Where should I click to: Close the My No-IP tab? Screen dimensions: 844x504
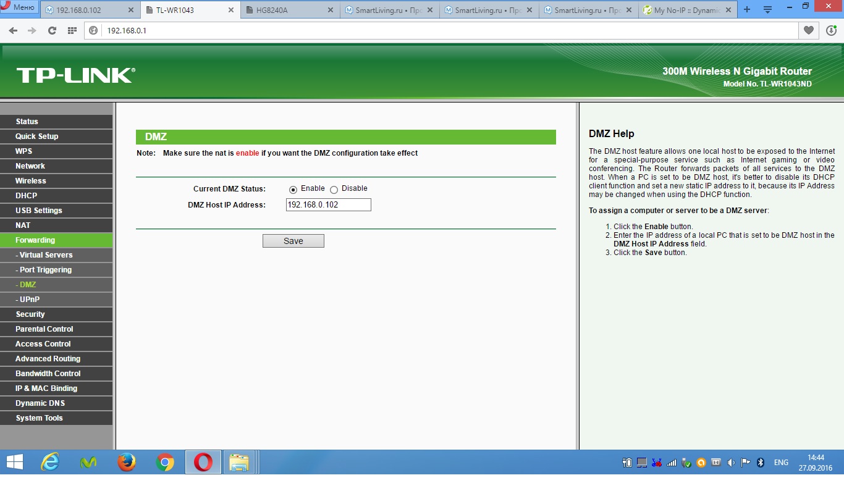(728, 10)
